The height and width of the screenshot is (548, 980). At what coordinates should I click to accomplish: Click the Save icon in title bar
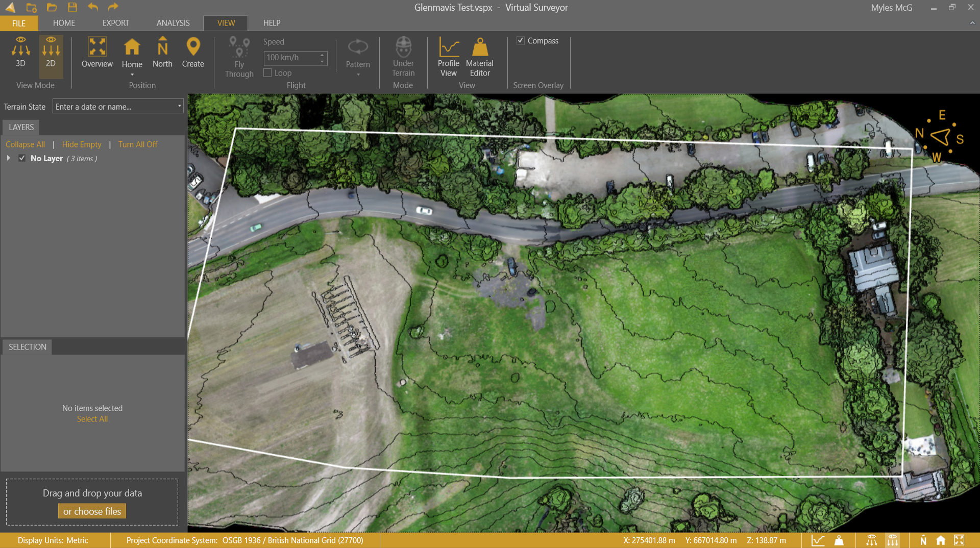(x=72, y=7)
